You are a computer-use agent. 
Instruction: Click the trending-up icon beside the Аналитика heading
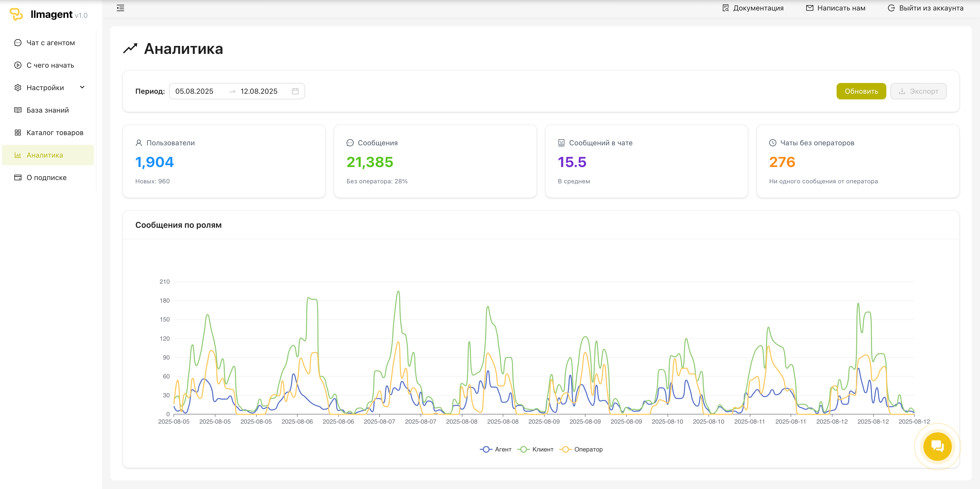(130, 49)
